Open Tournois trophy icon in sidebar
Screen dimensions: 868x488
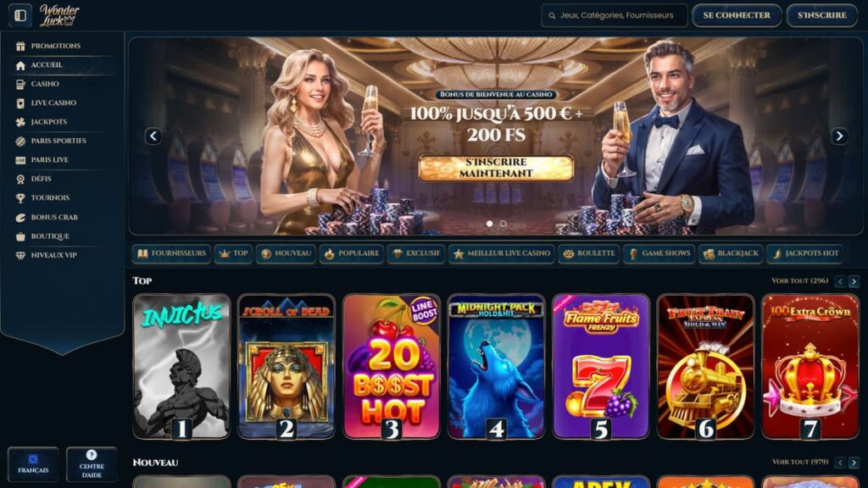tap(20, 198)
